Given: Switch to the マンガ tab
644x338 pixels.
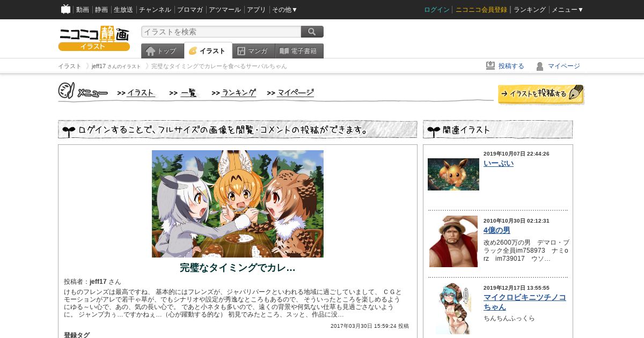Looking at the screenshot, I should click(x=254, y=51).
